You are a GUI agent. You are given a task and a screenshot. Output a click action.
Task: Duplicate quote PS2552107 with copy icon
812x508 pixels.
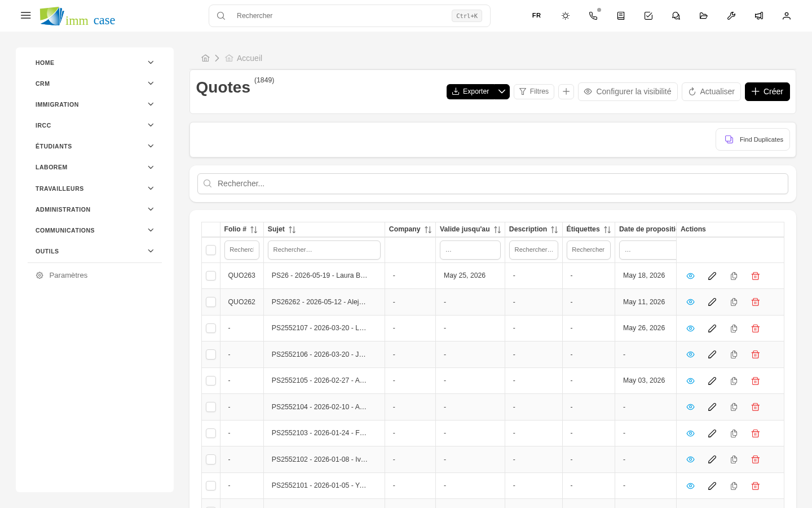click(734, 329)
